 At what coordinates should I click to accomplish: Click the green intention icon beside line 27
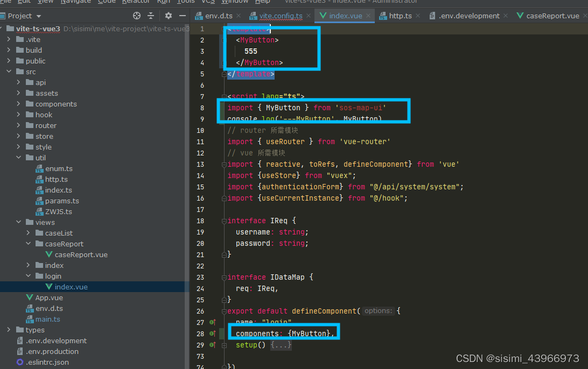pos(212,322)
